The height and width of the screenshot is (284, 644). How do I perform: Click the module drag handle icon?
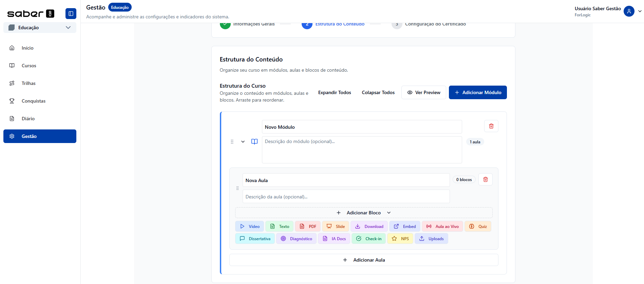(x=232, y=142)
